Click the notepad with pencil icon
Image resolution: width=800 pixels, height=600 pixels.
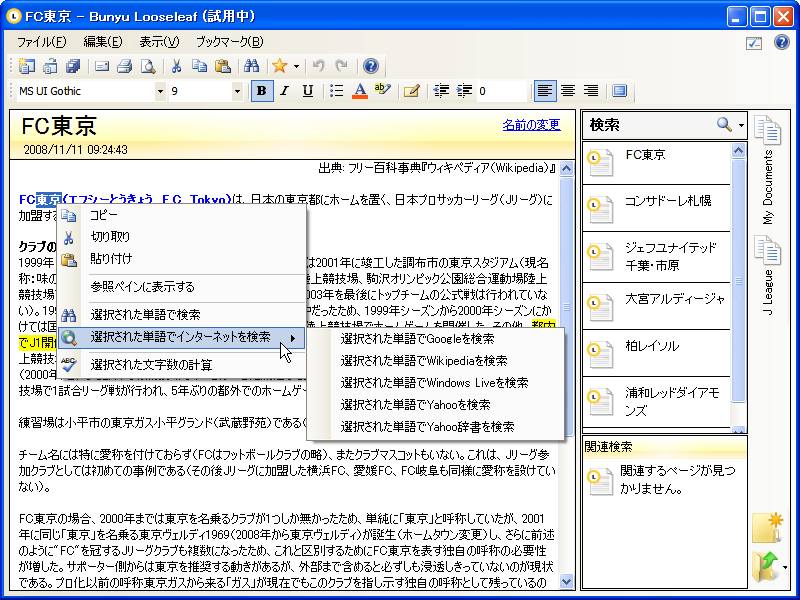[411, 91]
